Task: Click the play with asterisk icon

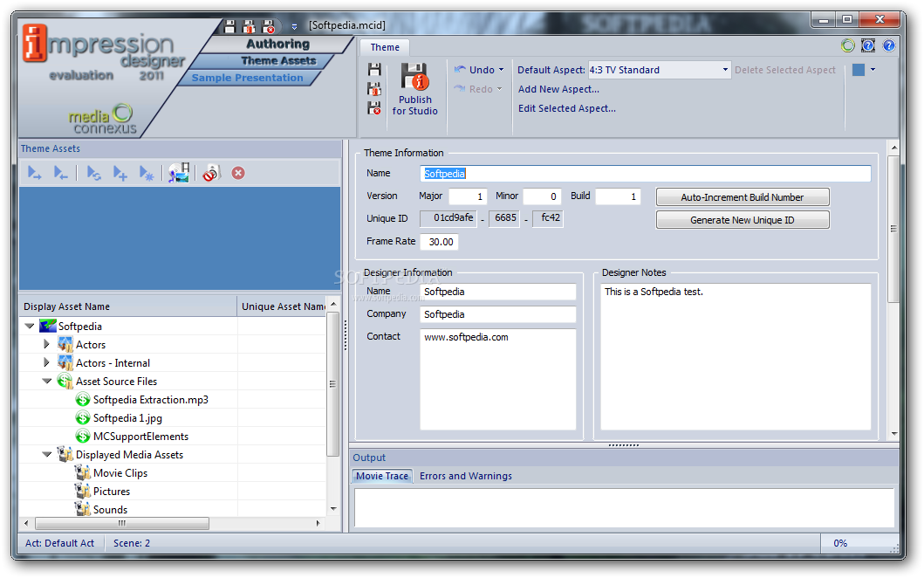Action: pyautogui.click(x=146, y=174)
